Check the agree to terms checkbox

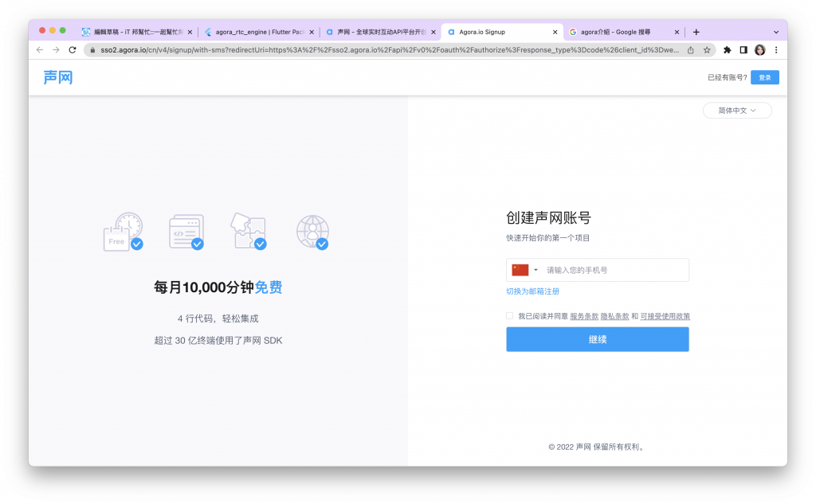(509, 316)
